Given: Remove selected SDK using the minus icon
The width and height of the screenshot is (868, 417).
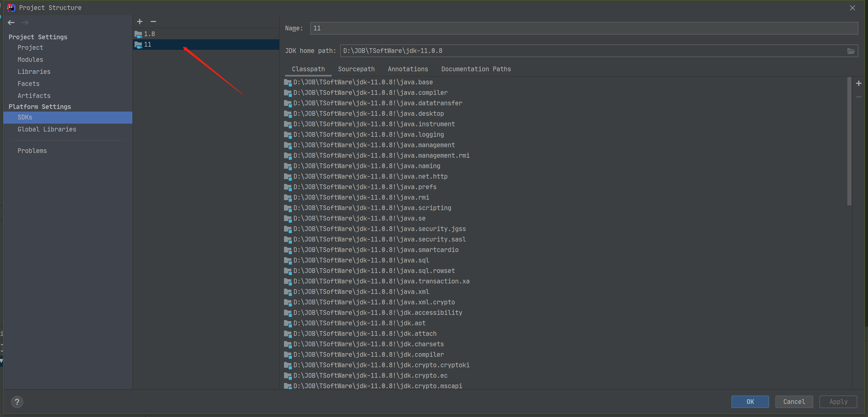Looking at the screenshot, I should pyautogui.click(x=154, y=21).
